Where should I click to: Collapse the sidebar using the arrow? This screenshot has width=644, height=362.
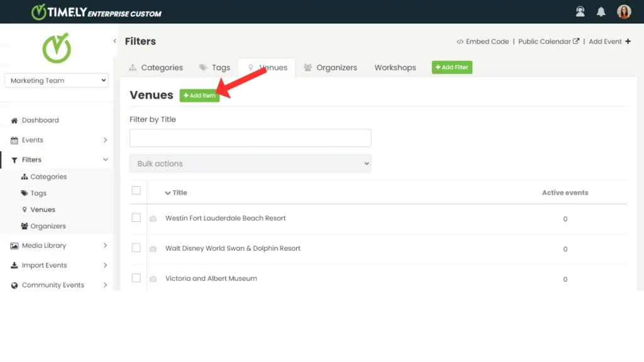[x=114, y=41]
